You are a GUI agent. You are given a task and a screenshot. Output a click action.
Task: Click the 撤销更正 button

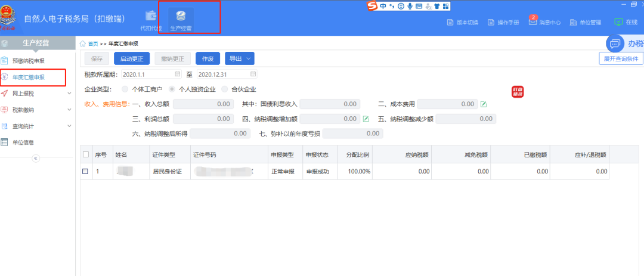(x=172, y=59)
